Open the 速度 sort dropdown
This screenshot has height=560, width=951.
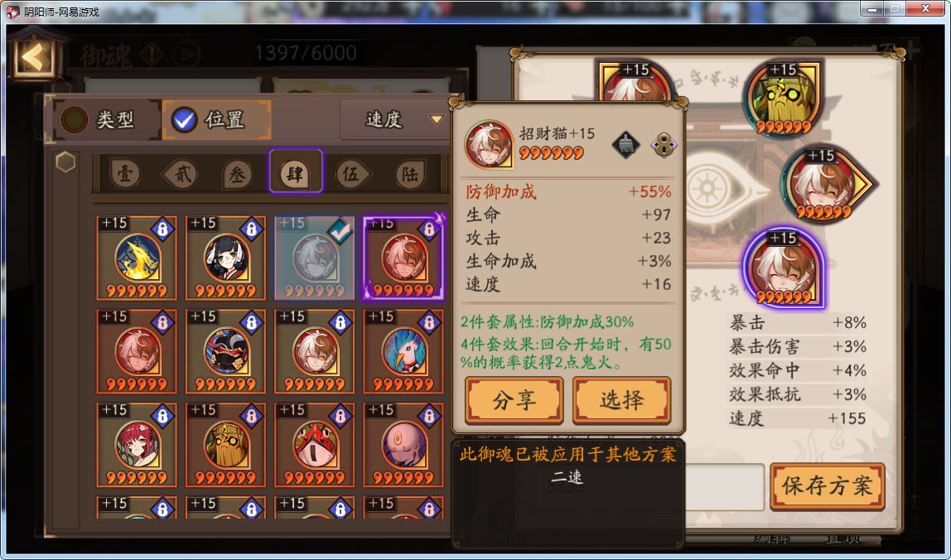click(x=395, y=119)
